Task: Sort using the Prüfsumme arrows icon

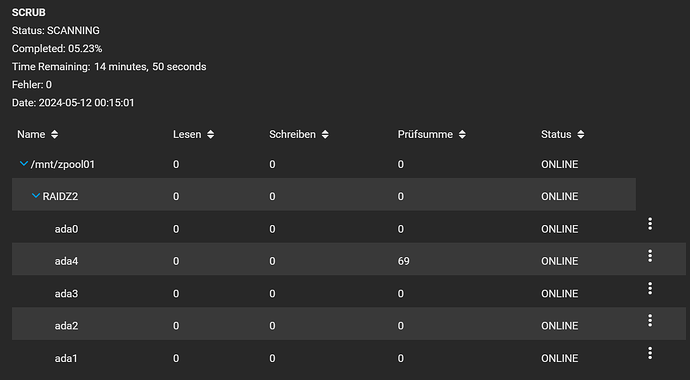Action: pos(462,135)
